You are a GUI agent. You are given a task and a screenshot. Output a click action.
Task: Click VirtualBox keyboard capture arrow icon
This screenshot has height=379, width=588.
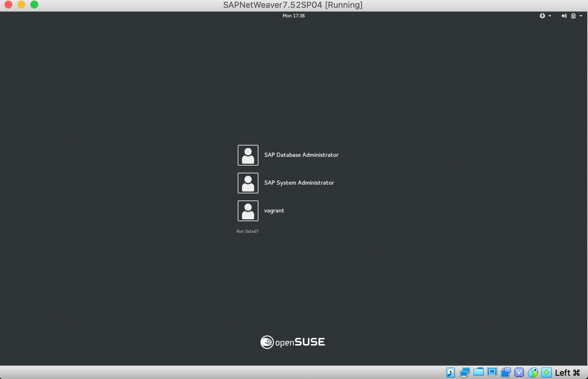point(546,373)
